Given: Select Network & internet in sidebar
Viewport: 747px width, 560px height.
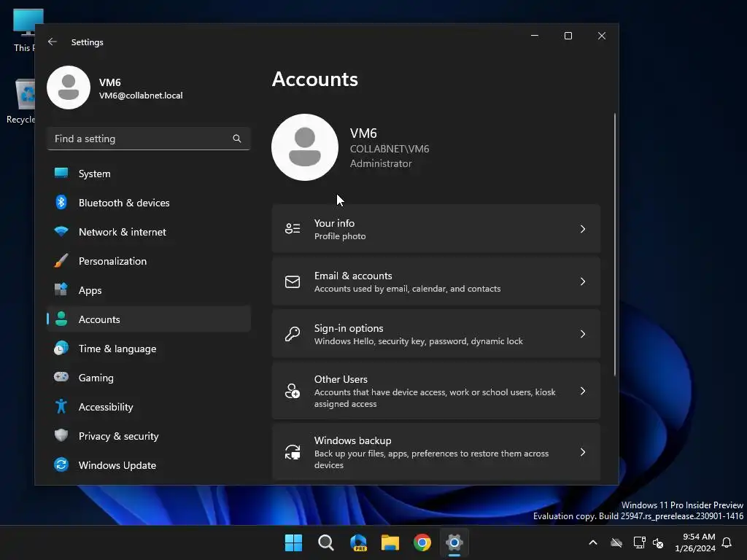Looking at the screenshot, I should (x=149, y=231).
